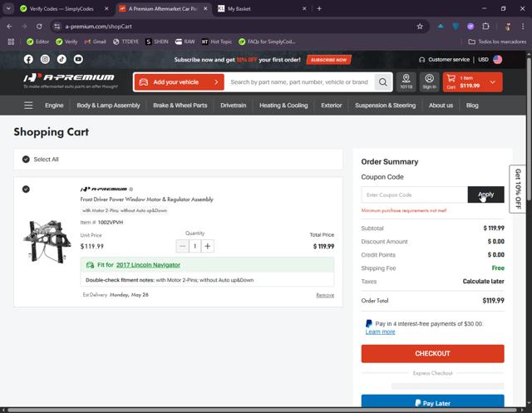Viewport: 532px width, 413px height.
Task: Expand the cart dropdown arrow
Action: [x=493, y=82]
